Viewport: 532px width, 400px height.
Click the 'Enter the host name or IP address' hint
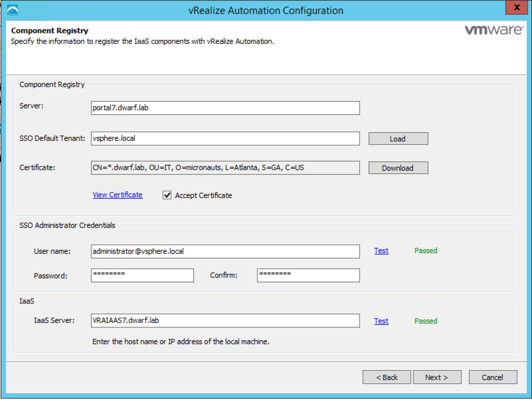click(x=181, y=342)
